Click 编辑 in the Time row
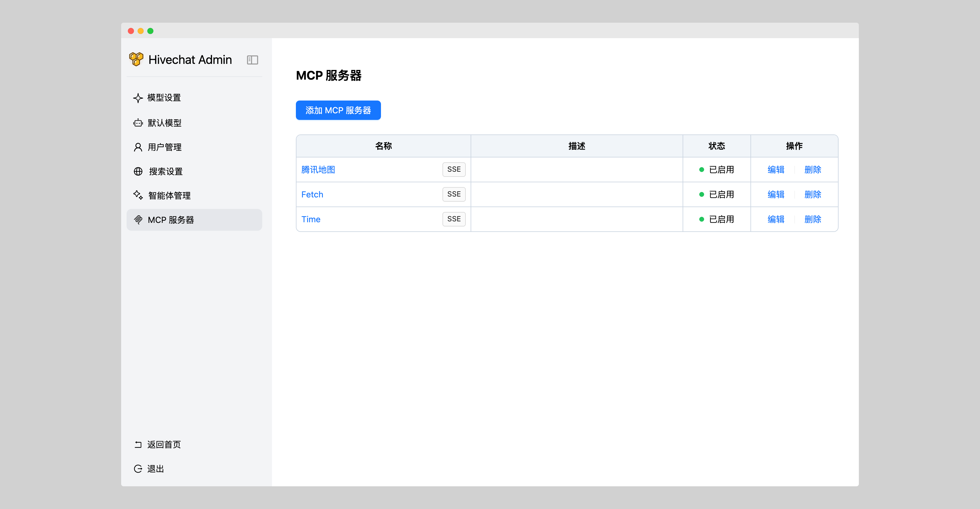The width and height of the screenshot is (980, 509). 776,219
